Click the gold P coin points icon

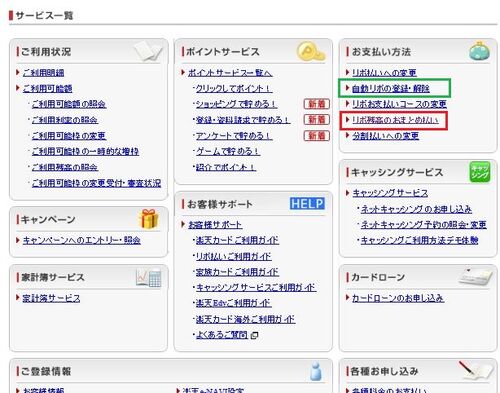click(311, 52)
